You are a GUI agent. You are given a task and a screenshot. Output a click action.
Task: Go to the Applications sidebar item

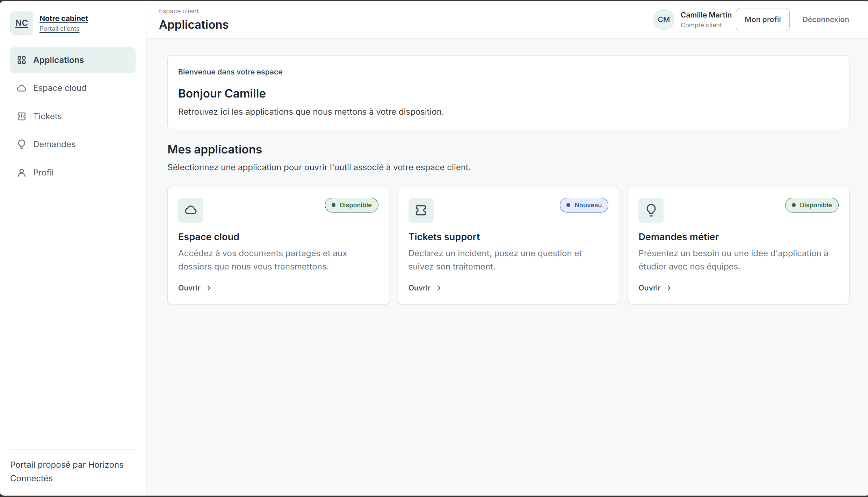(73, 60)
